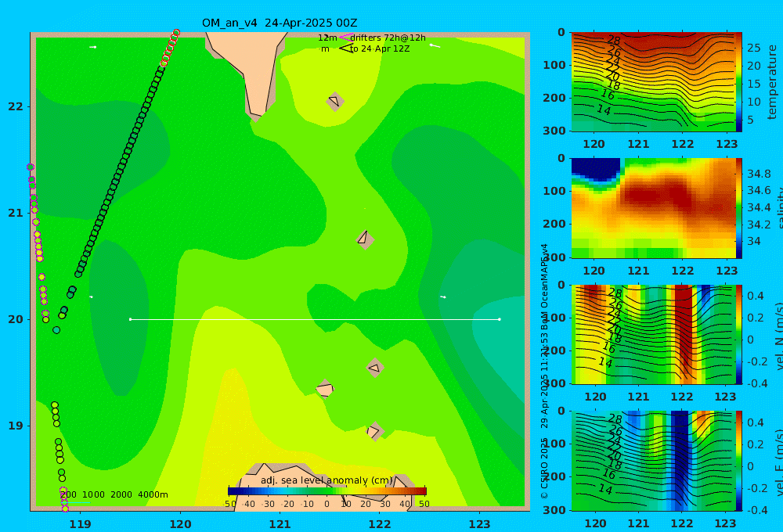Screen dimensions: 783x532
Task: Click the blue low-salinity patch in salinity panel
Action: 595,170
